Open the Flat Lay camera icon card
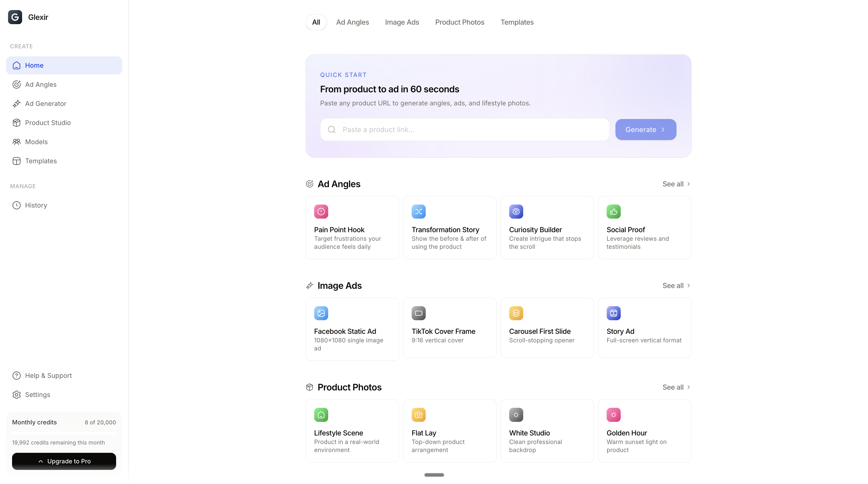The width and height of the screenshot is (868, 484). click(418, 415)
